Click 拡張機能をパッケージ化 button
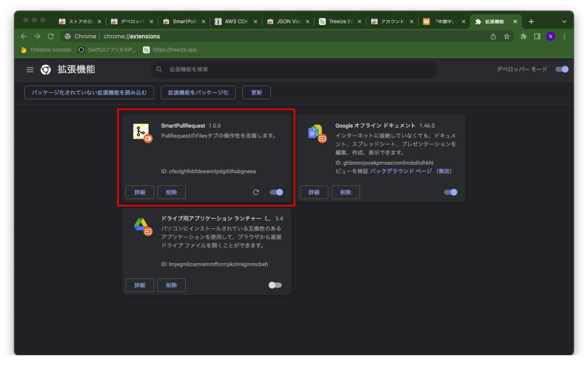Viewport: 588px width, 373px height. tap(198, 93)
